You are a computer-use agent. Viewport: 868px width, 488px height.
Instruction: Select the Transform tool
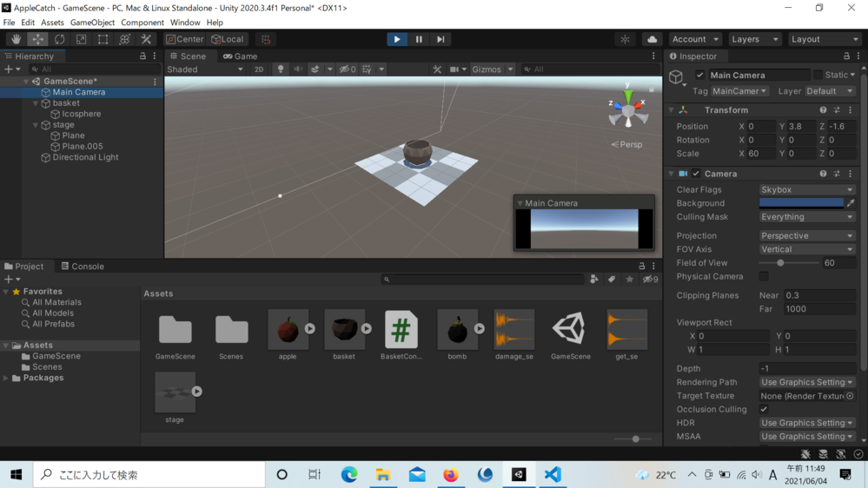(124, 39)
